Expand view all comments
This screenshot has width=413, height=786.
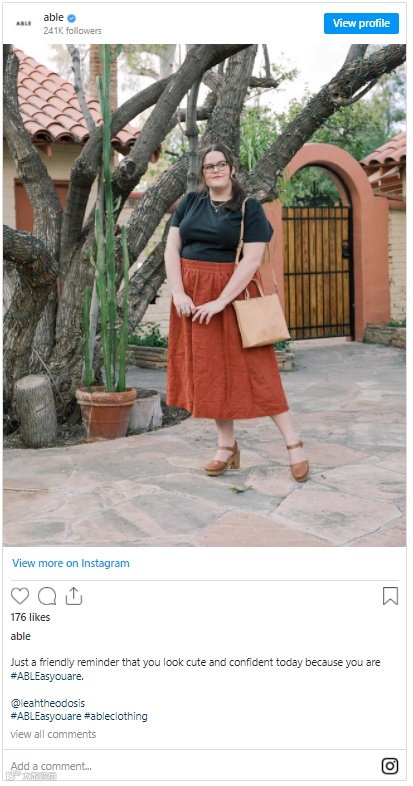[x=53, y=734]
